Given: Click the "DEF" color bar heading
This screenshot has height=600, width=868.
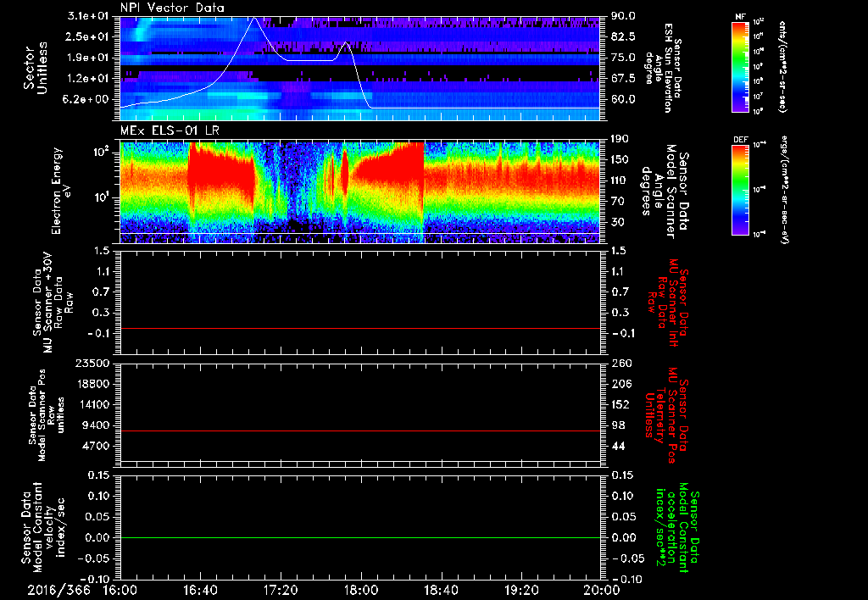Looking at the screenshot, I should click(741, 140).
